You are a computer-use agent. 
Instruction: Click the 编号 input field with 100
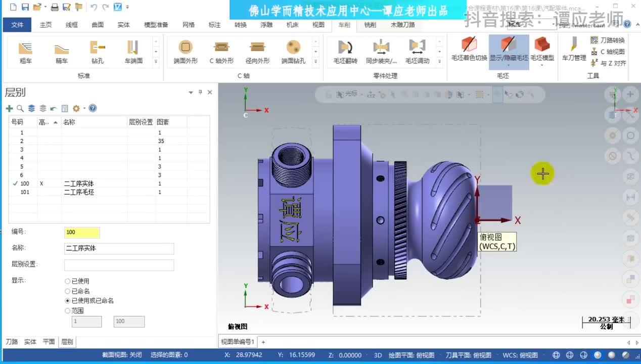82,232
